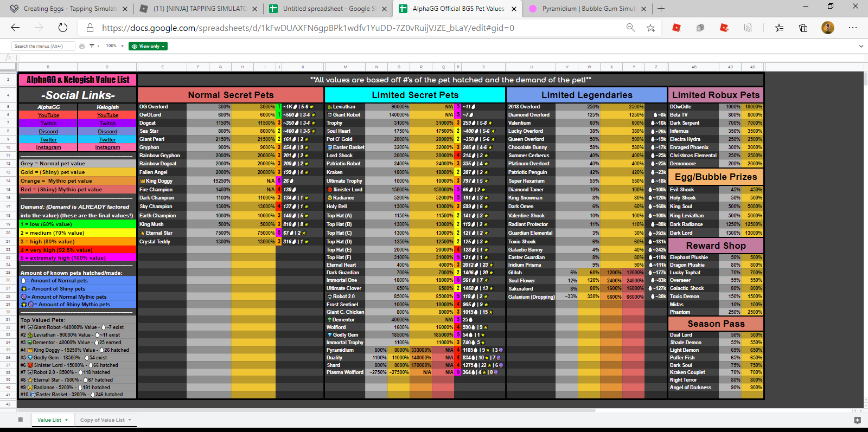The width and height of the screenshot is (868, 432).
Task: Select the Reward Shop header cell
Action: click(716, 246)
